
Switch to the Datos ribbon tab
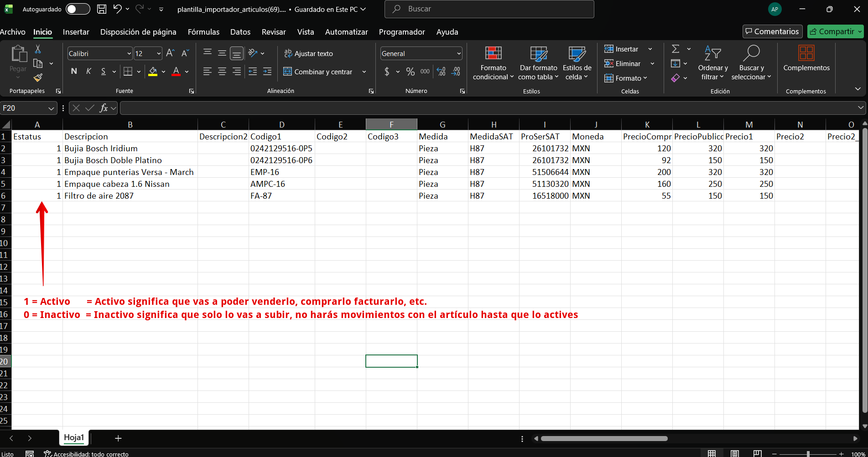point(240,32)
